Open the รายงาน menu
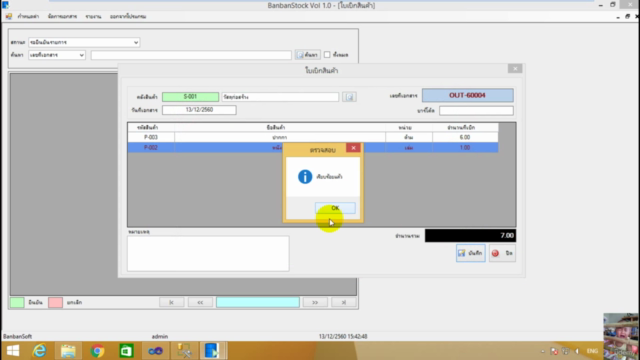Image resolution: width=640 pixels, height=360 pixels. tap(93, 17)
